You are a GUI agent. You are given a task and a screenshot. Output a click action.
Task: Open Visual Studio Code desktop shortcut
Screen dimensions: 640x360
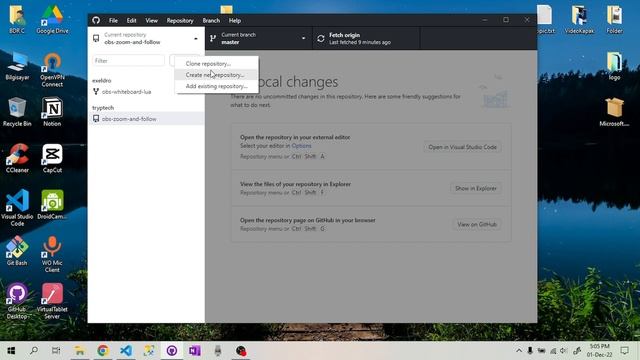coord(17,208)
